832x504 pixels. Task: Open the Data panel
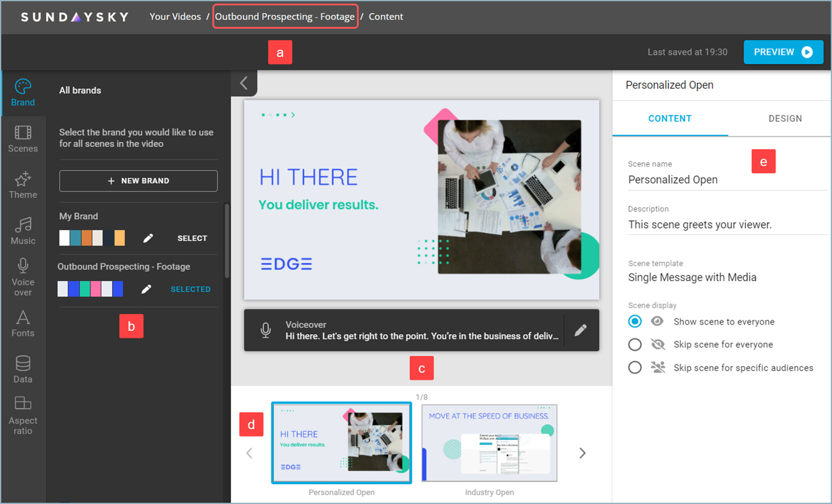(23, 369)
